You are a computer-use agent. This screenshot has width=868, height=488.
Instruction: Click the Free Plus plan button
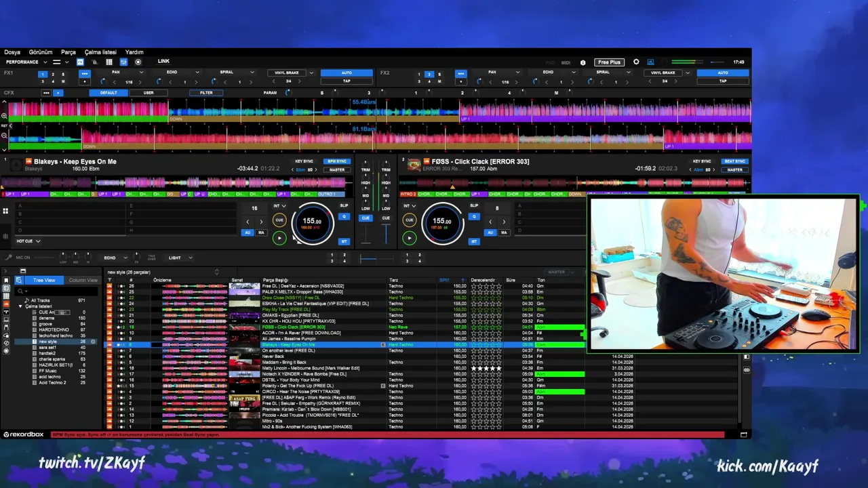tap(609, 62)
